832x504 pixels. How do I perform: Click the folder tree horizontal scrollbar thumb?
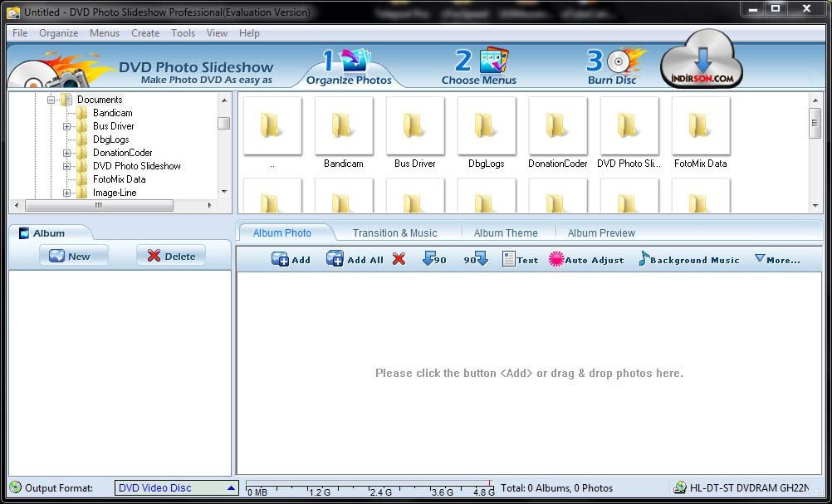click(99, 205)
